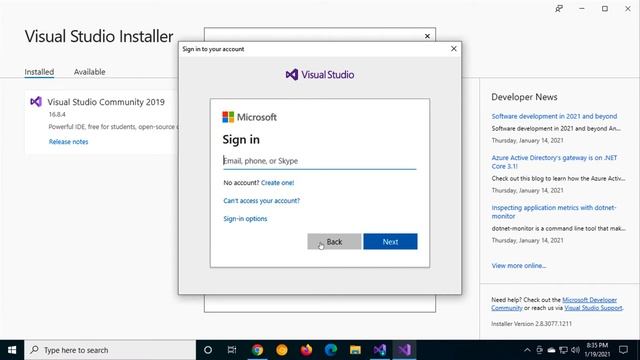The height and width of the screenshot is (360, 640).
Task: Open Release notes for Visual Studio Community 2019
Action: pos(69,142)
